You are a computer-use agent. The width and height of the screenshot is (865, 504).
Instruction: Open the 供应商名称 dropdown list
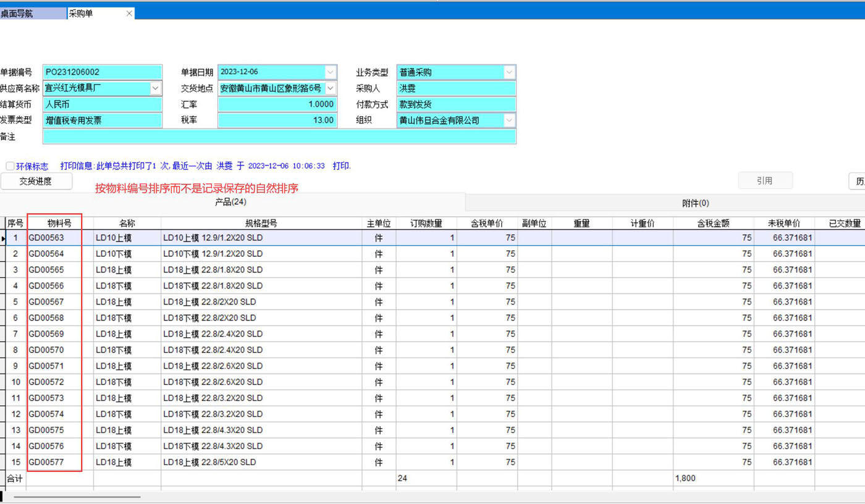tap(155, 88)
